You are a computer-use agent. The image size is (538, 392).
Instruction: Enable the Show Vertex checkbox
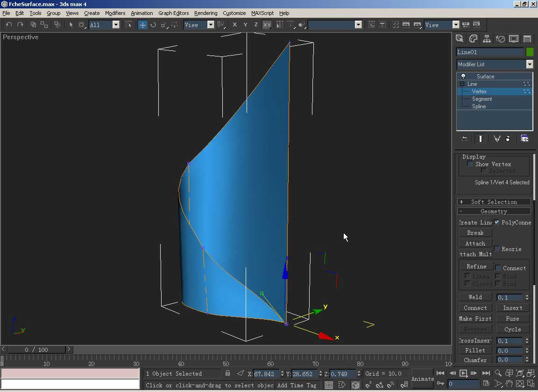pyautogui.click(x=470, y=164)
